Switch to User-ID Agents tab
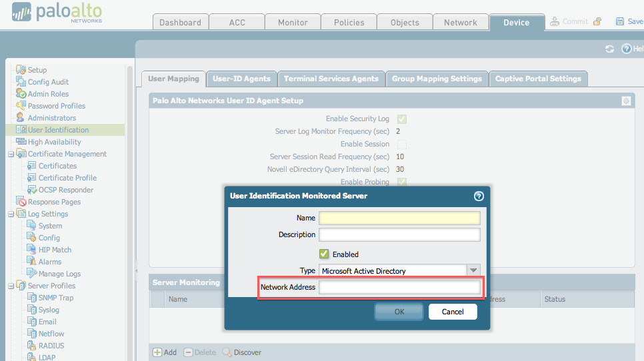The width and height of the screenshot is (644, 361). [x=241, y=79]
